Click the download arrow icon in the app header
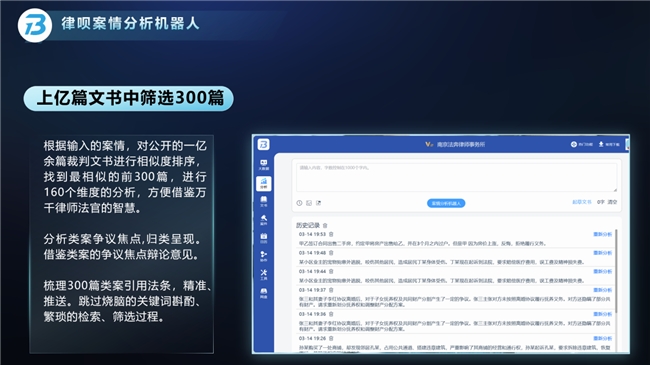 [601, 144]
